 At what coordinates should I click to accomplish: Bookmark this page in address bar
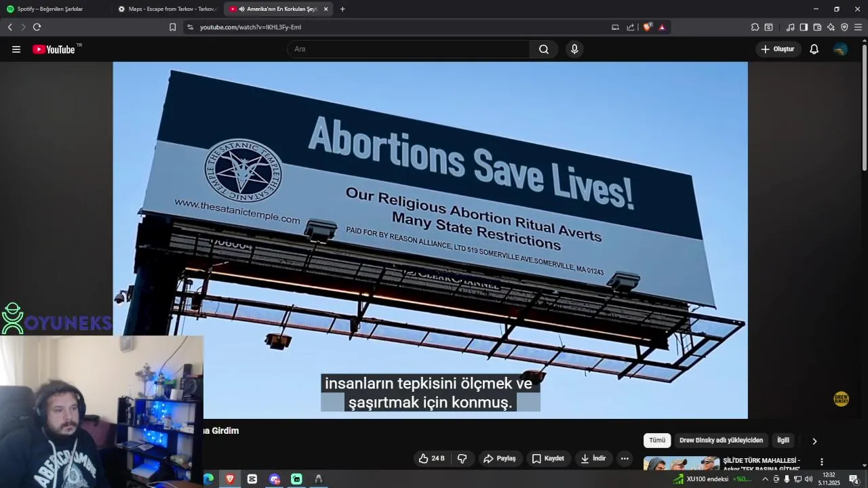tap(172, 27)
